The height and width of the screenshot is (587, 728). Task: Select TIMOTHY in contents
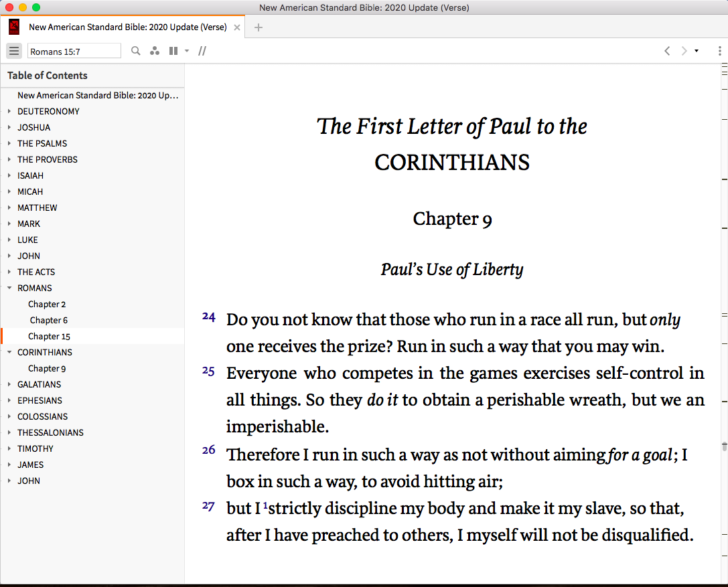(35, 448)
